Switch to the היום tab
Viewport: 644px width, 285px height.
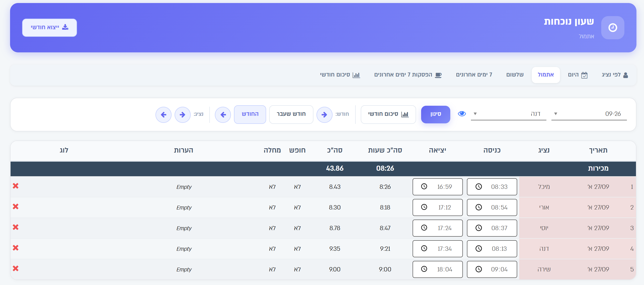click(578, 75)
